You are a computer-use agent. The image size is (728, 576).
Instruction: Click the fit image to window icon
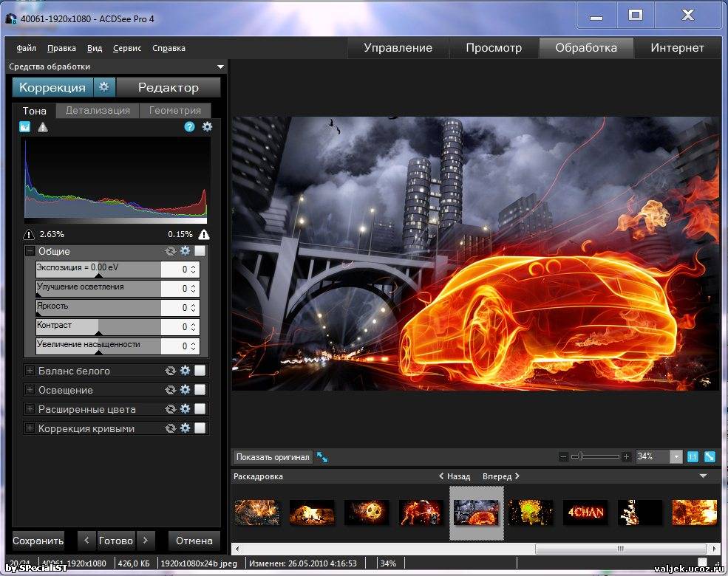pyautogui.click(x=710, y=457)
